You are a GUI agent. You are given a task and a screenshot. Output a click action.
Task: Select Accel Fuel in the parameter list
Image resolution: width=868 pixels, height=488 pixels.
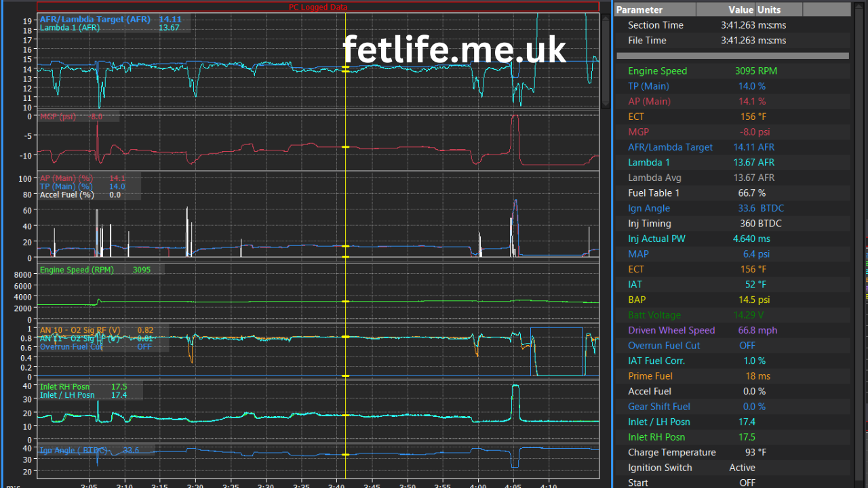click(x=732, y=391)
